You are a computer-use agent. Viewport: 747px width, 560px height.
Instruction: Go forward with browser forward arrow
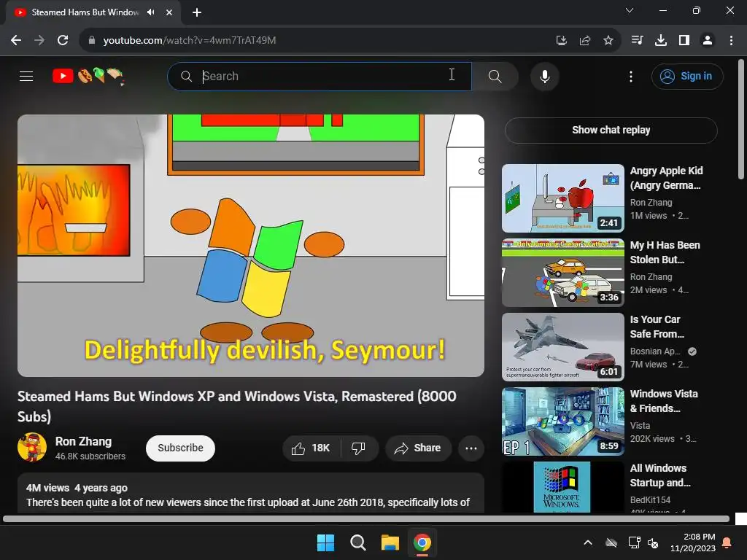(39, 41)
